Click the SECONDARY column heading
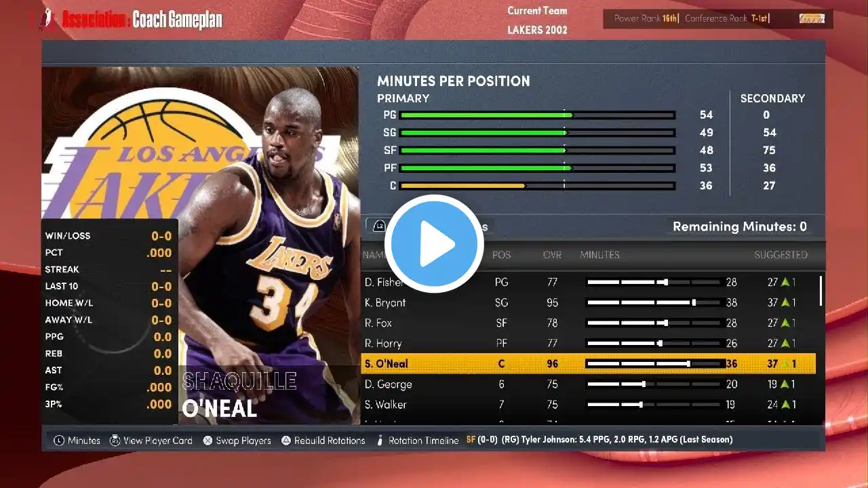This screenshot has width=868, height=488. coord(772,98)
